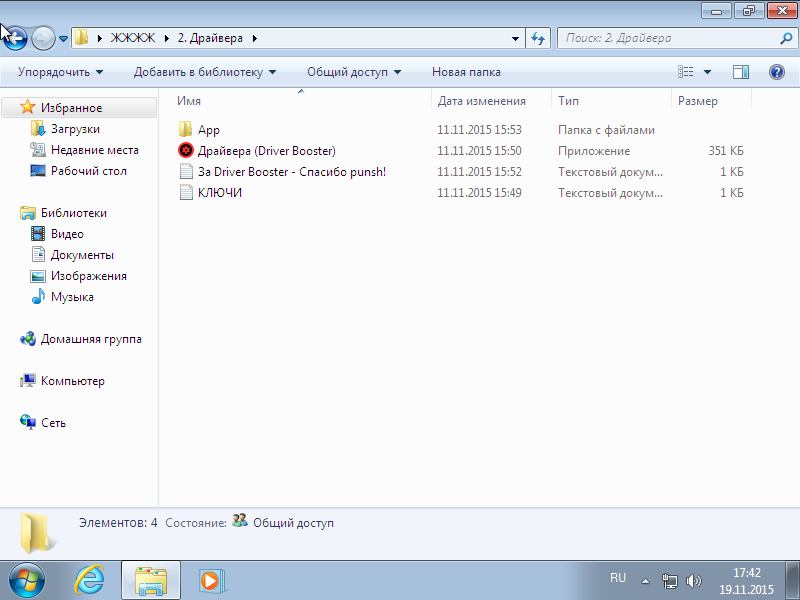Launch Internet Explorer from the taskbar

(89, 580)
